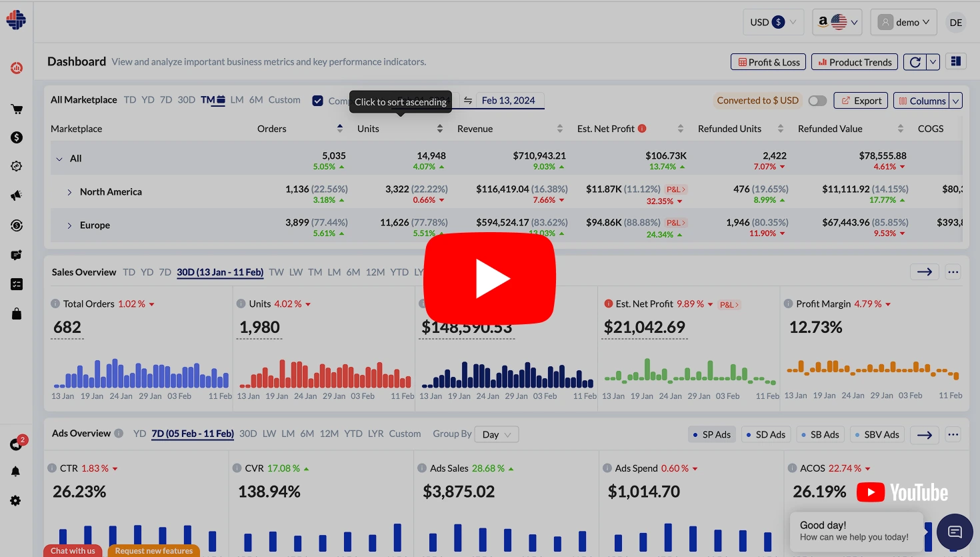
Task: Click Chat with us button
Action: [x=73, y=551]
